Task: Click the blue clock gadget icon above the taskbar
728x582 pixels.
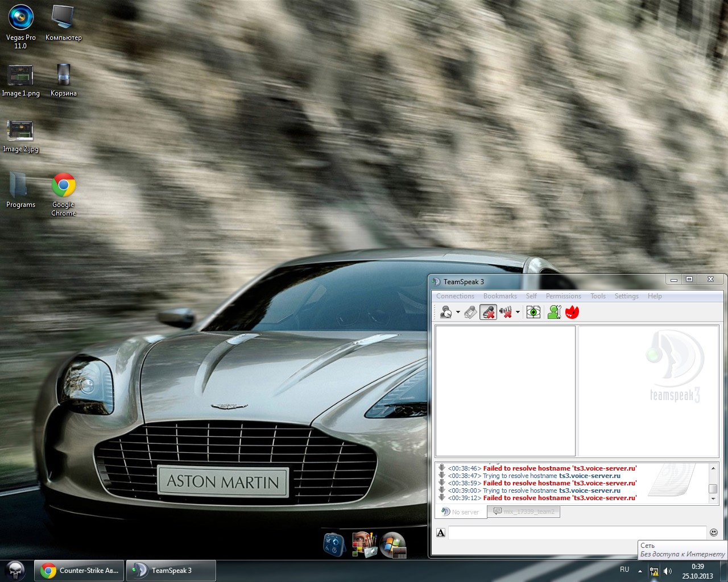Action: (x=334, y=544)
